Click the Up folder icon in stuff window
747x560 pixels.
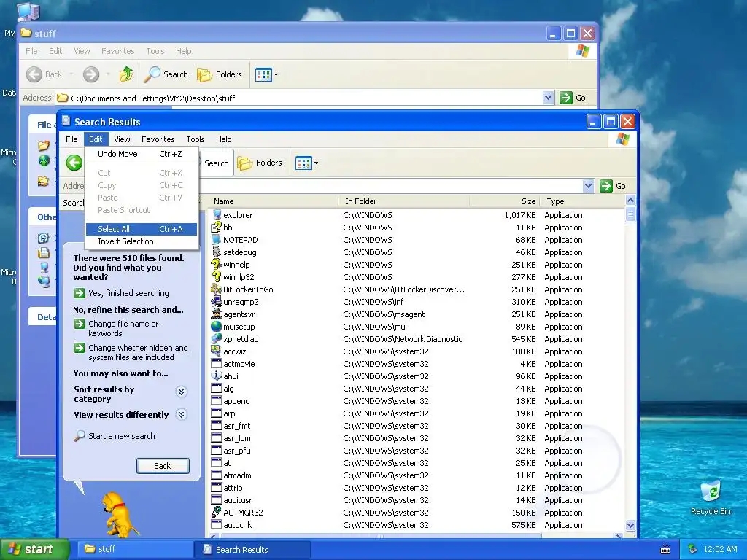point(126,74)
